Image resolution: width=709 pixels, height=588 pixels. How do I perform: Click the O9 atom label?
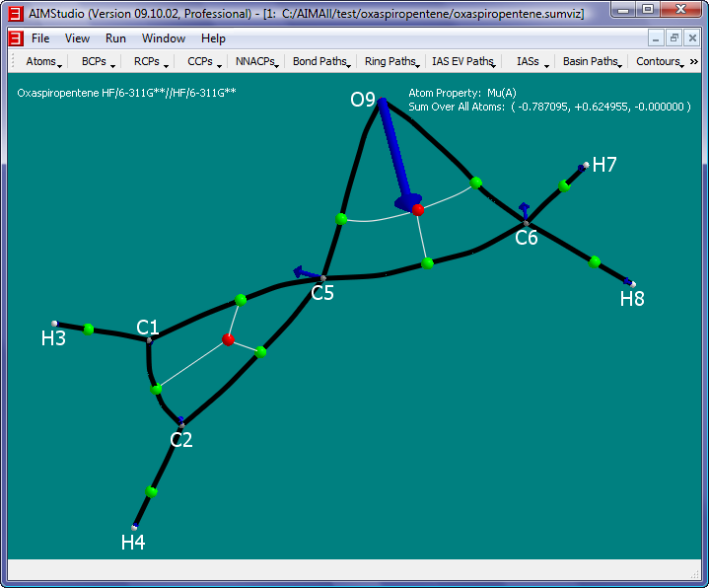[363, 101]
